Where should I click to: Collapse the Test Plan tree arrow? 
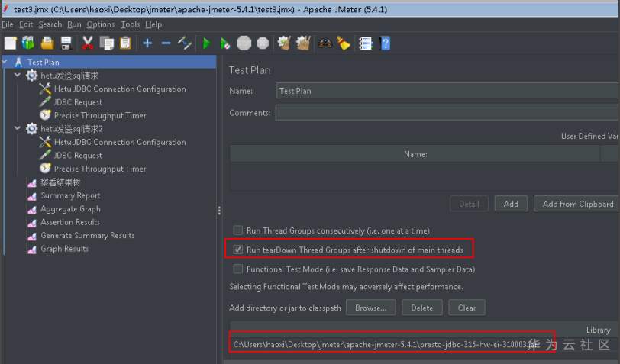coord(5,61)
